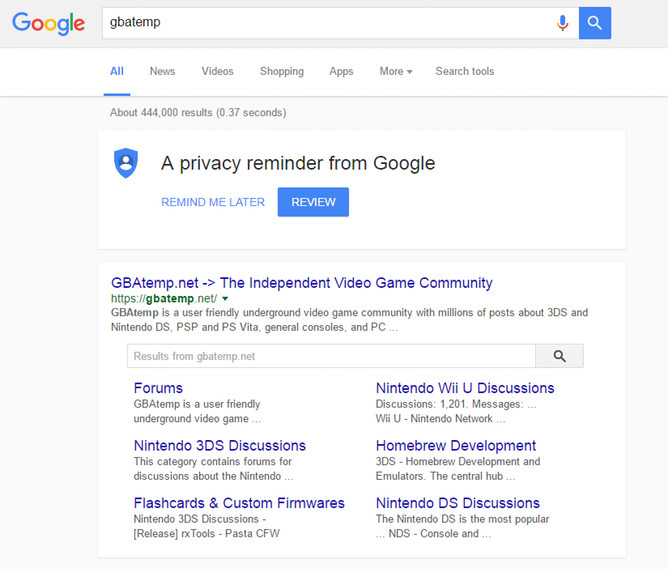
Task: Expand green arrow next to gbatemp.net URL
Action: [225, 299]
